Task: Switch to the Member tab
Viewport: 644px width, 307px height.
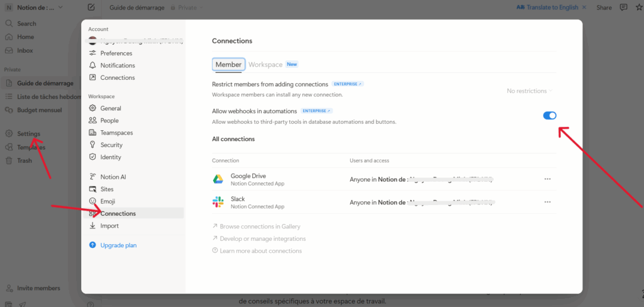Action: pyautogui.click(x=228, y=65)
